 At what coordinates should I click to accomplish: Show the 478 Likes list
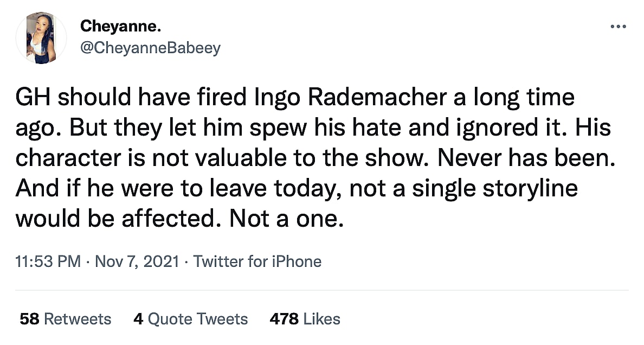pyautogui.click(x=305, y=319)
